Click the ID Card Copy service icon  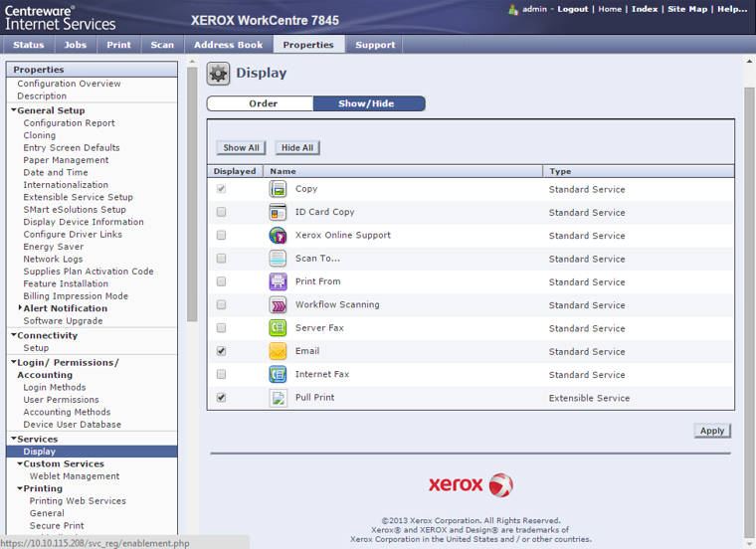click(278, 212)
